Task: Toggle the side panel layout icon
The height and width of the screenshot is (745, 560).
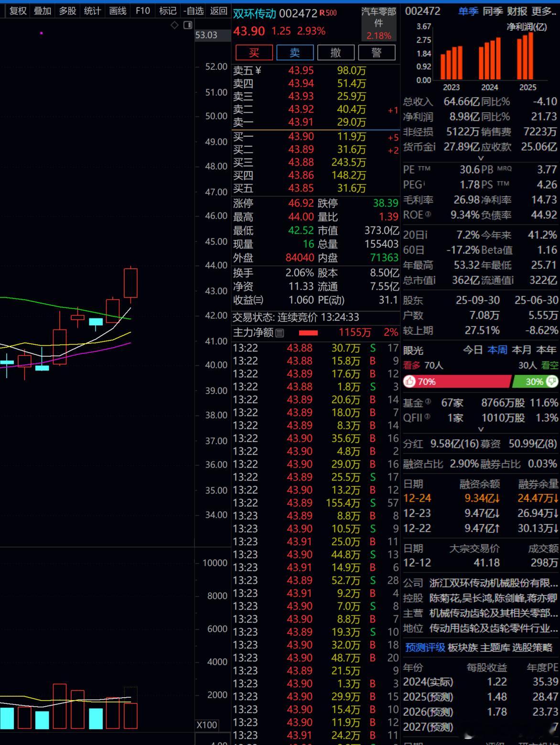Action: pos(188,25)
